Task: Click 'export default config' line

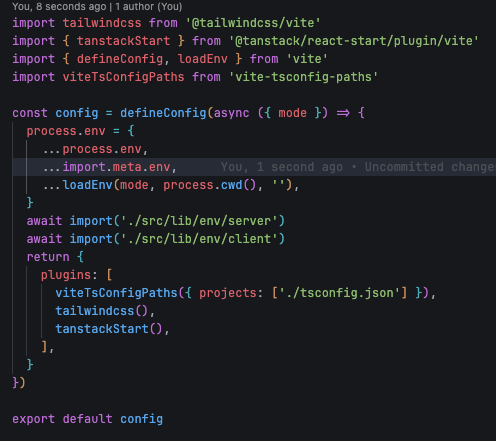Action: click(x=88, y=419)
